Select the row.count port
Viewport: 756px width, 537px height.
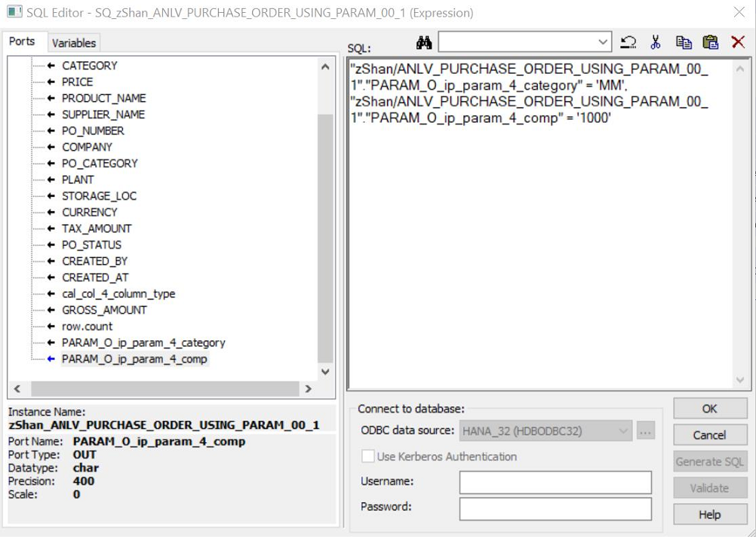[87, 327]
